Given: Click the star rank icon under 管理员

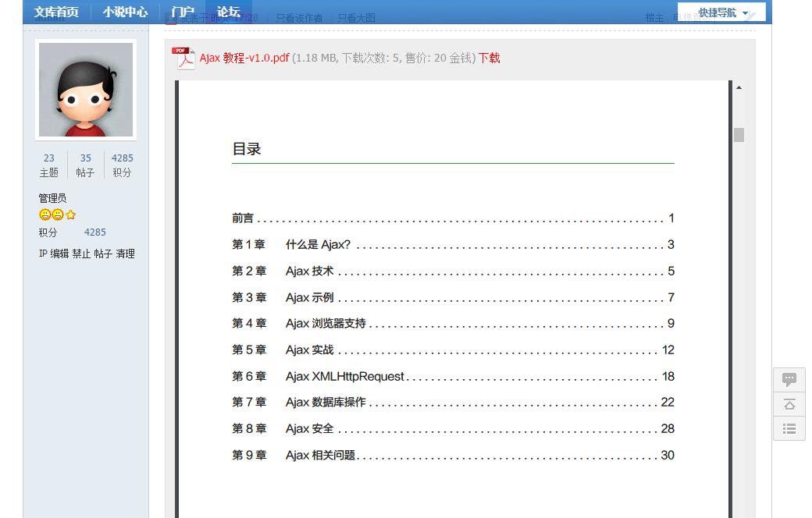Looking at the screenshot, I should coord(71,215).
